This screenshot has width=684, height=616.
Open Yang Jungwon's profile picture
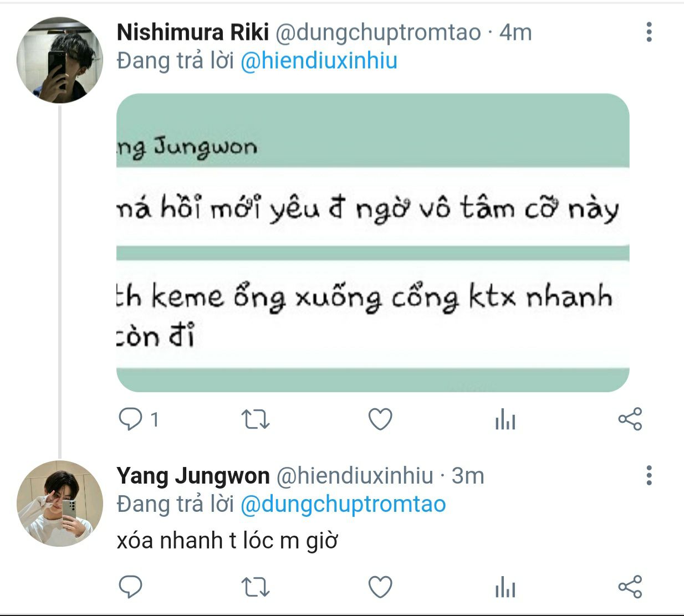click(x=59, y=504)
